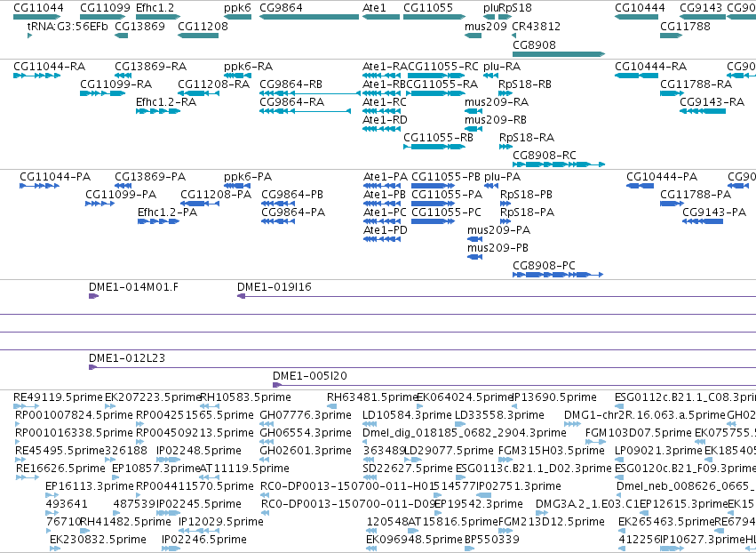Select the CG11044-PA protein label
Image resolution: width=756 pixels, height=553 pixels.
[55, 177]
